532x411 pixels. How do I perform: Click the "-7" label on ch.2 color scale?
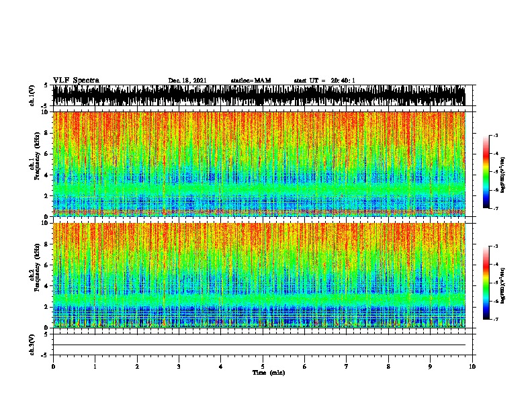(x=496, y=319)
